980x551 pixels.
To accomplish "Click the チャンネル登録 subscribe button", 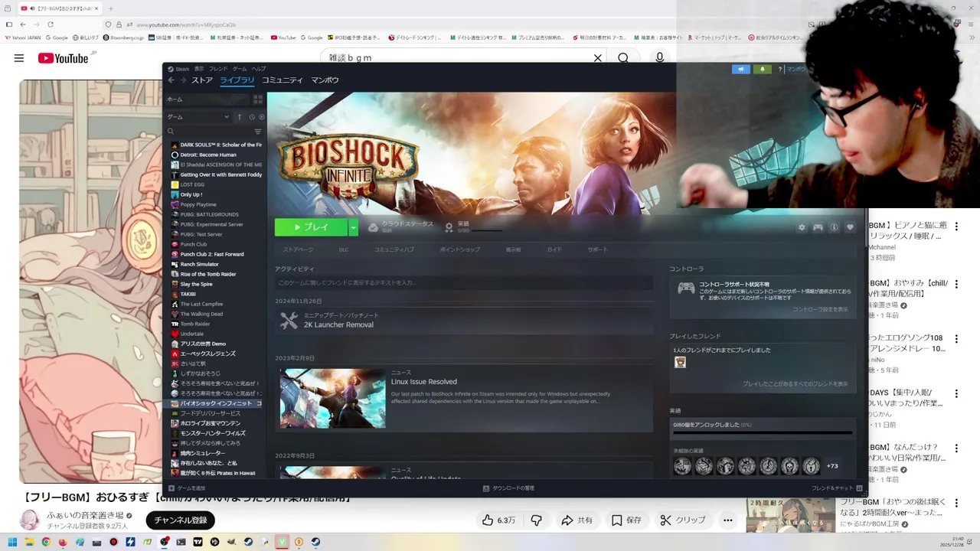I will pos(181,520).
